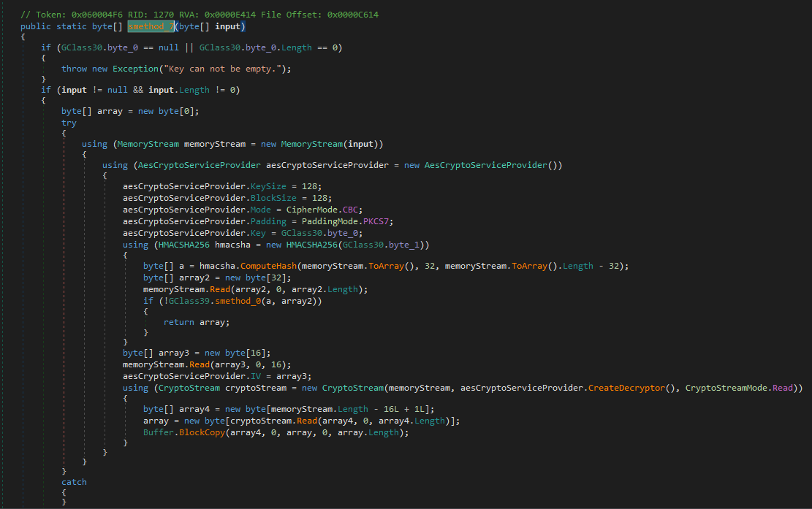Viewport: 812px width, 509px height.
Task: Click the CBC enum value
Action: 350,210
